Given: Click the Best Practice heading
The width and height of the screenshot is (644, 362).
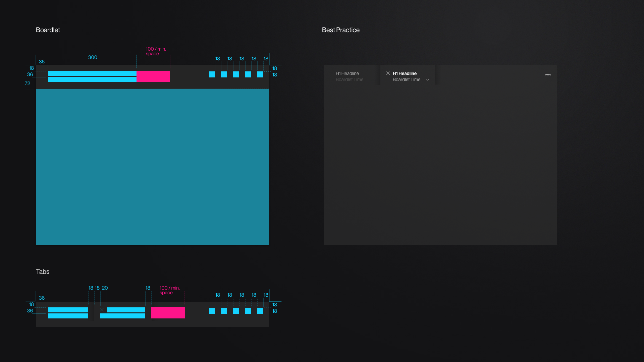Looking at the screenshot, I should (340, 30).
